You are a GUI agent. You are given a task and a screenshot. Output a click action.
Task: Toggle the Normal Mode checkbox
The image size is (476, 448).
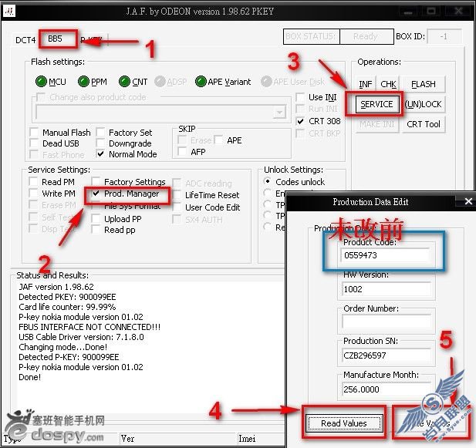click(x=100, y=154)
